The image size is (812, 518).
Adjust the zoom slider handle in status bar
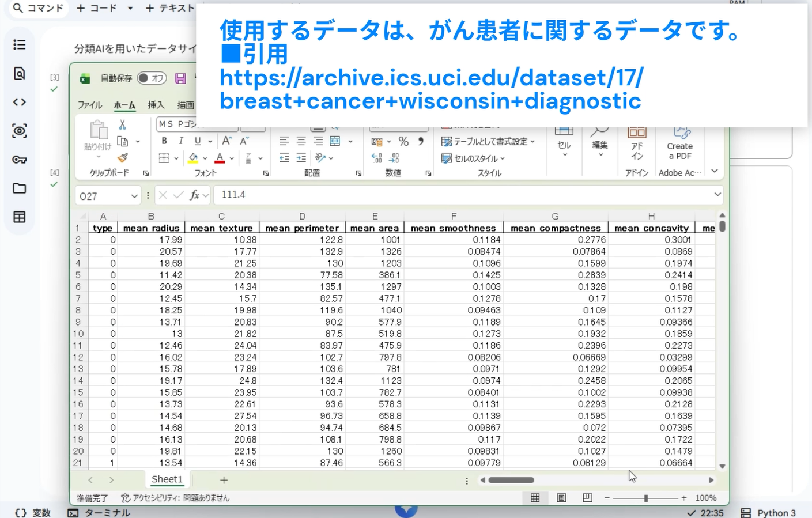646,498
